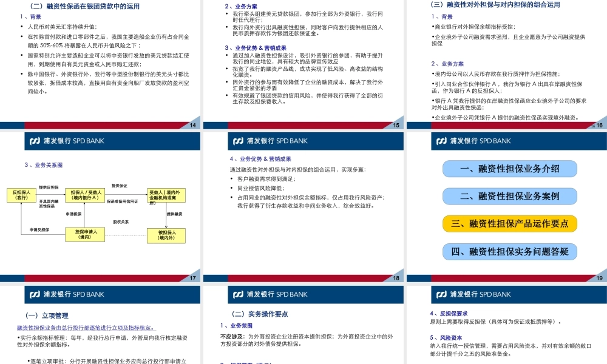Click line 通过融资性对外担保与对内担保的组合运用,实现多赢

pyautogui.click(x=297, y=169)
